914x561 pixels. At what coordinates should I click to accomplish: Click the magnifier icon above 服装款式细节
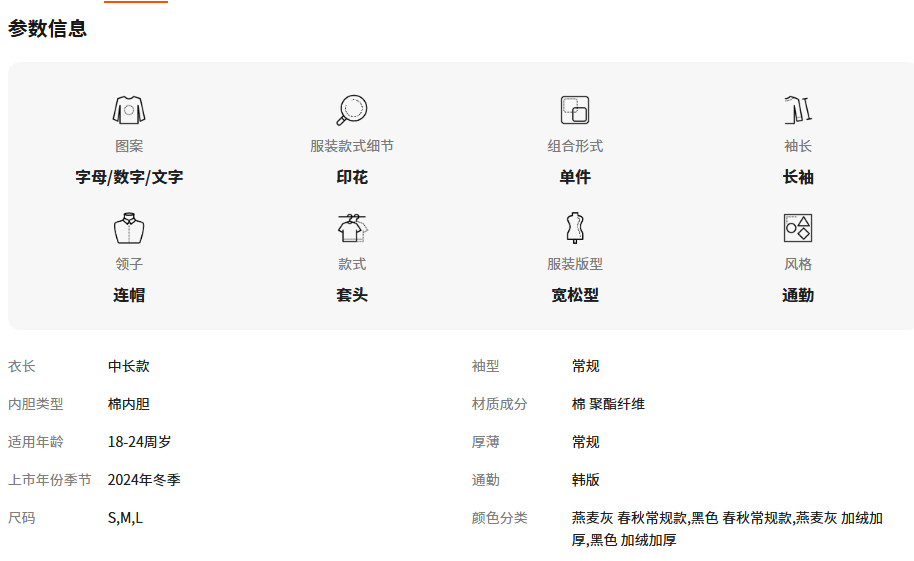tap(352, 110)
